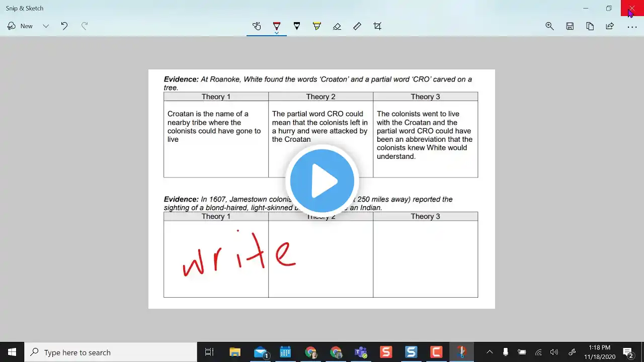Play the video with center play button
644x362 pixels.
click(322, 181)
